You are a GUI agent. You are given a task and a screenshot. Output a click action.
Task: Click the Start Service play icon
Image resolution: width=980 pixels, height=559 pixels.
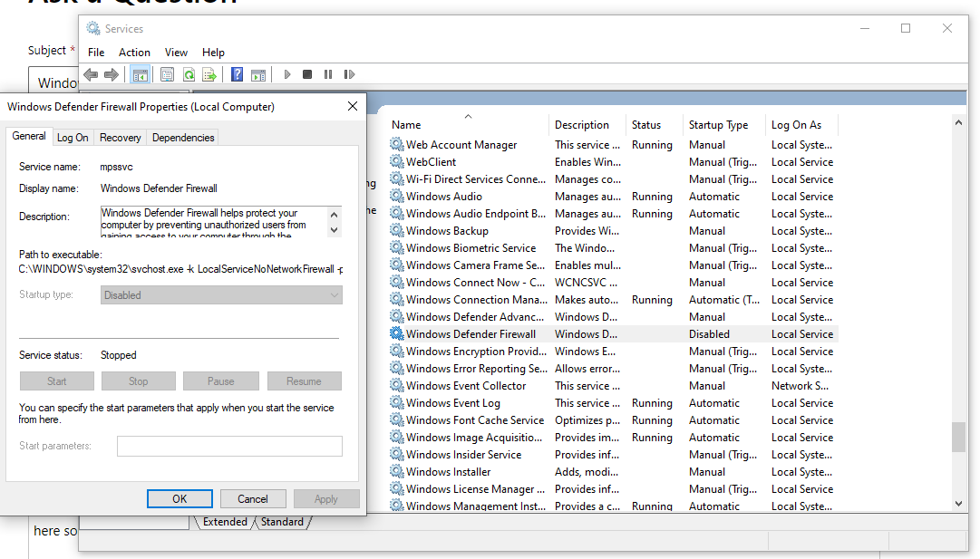pyautogui.click(x=286, y=75)
